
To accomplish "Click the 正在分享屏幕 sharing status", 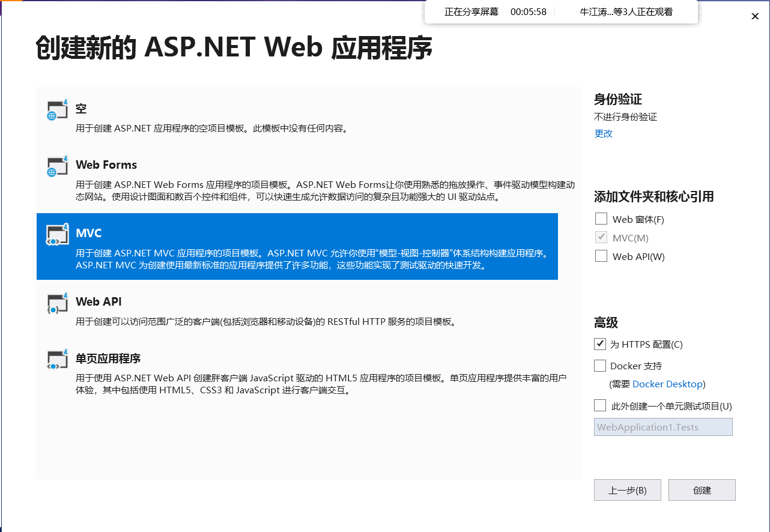I will click(471, 11).
